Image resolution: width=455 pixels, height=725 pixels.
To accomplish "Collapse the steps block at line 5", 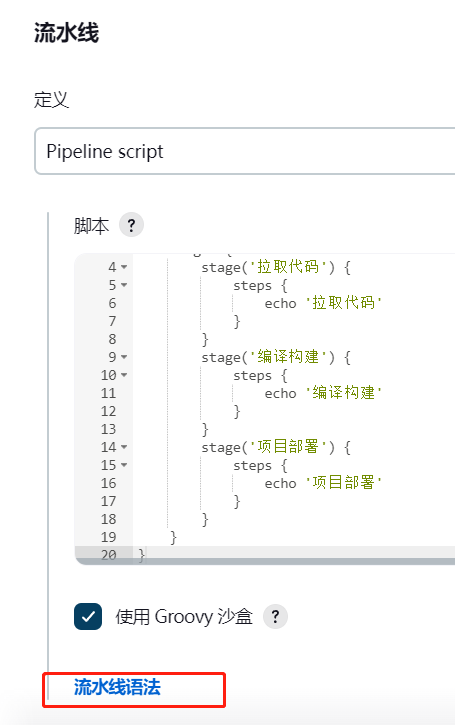I will pos(124,285).
